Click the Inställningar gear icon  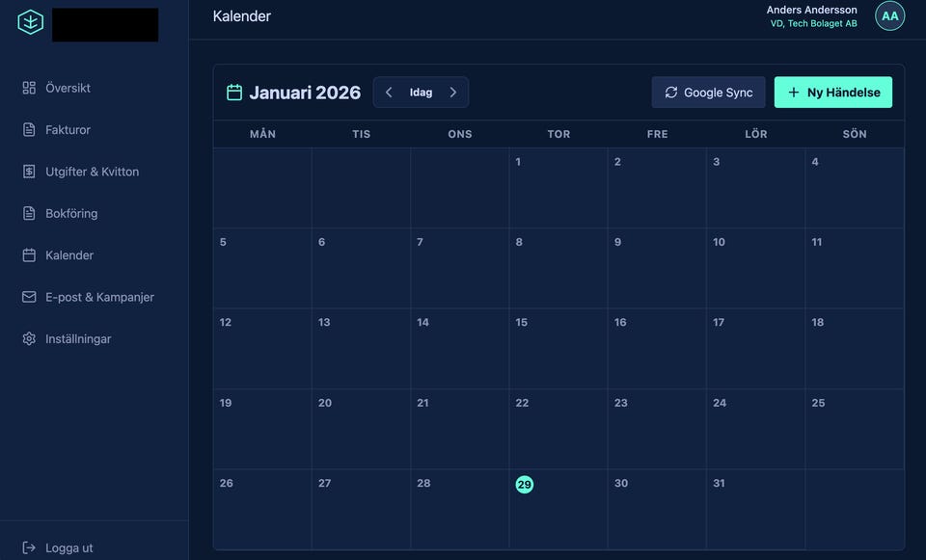[29, 339]
